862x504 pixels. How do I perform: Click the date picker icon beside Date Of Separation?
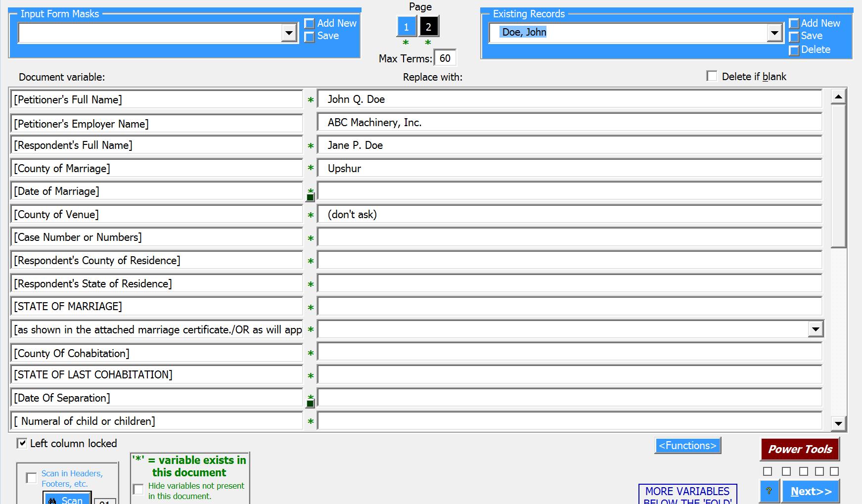point(310,404)
